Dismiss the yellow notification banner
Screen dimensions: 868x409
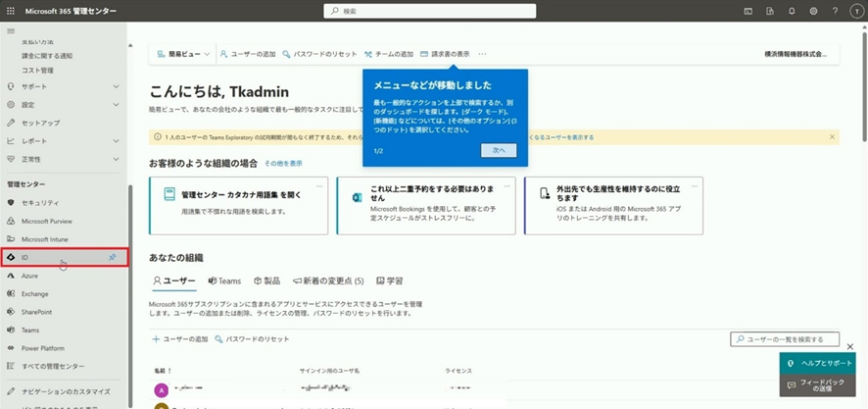coord(833,137)
